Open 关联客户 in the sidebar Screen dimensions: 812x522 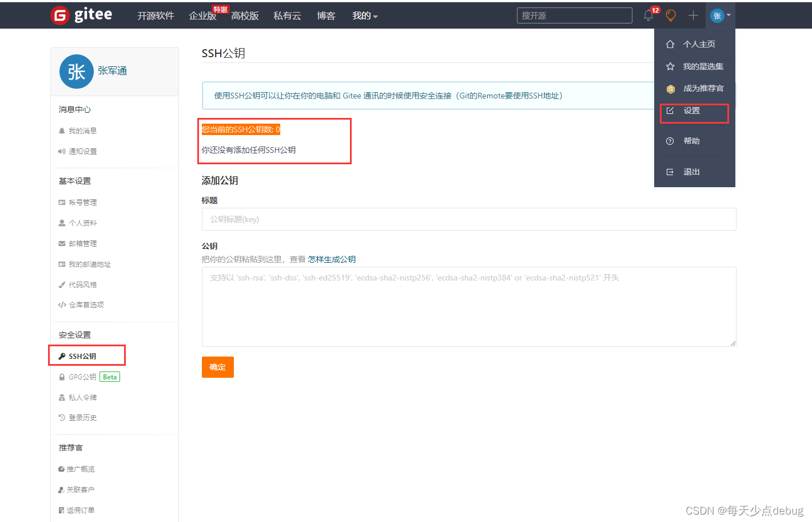pos(81,490)
